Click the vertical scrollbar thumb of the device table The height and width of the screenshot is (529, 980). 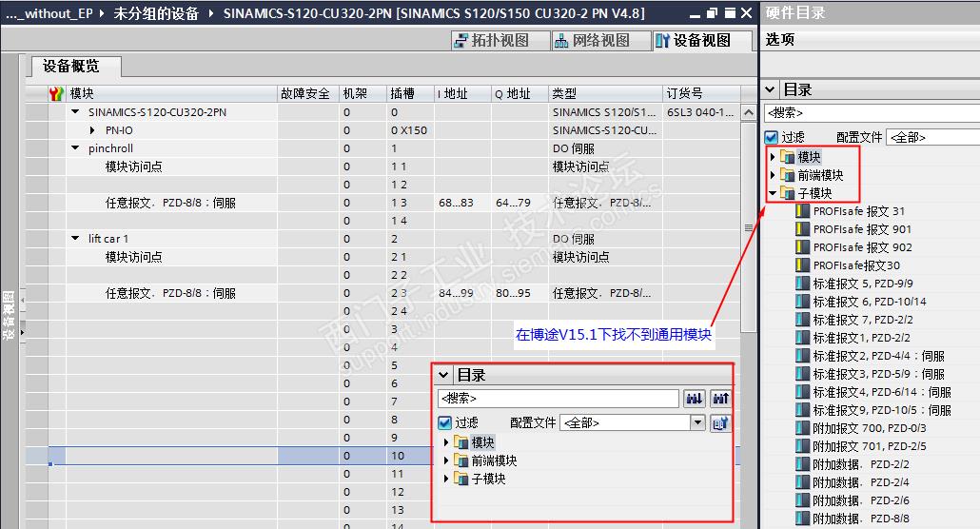748,227
